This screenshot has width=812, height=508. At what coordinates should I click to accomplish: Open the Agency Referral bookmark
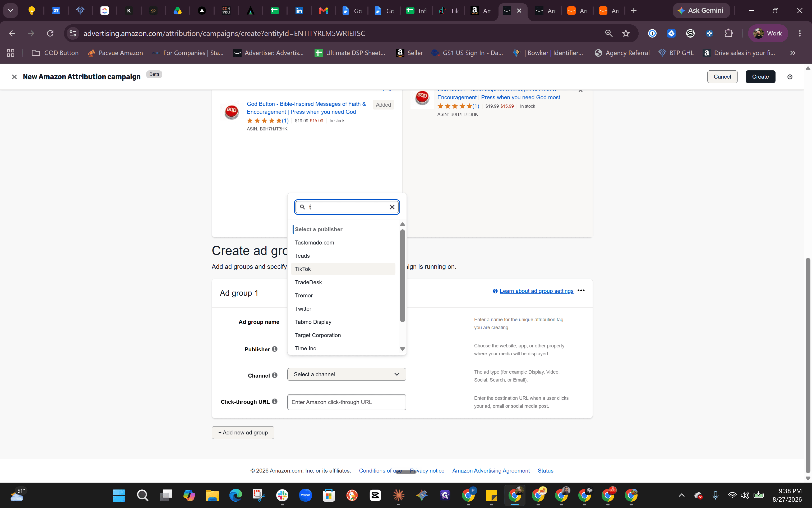pyautogui.click(x=622, y=53)
